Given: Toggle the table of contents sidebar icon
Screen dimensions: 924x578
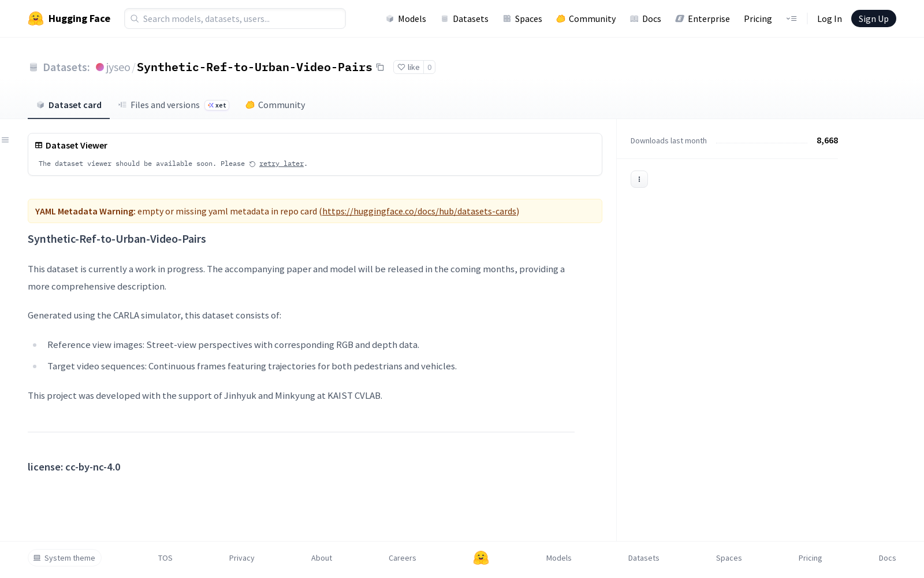Looking at the screenshot, I should [5, 140].
